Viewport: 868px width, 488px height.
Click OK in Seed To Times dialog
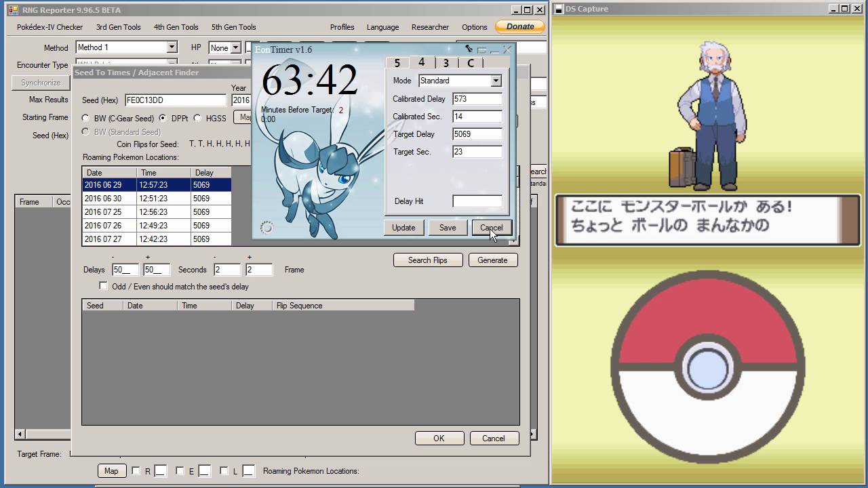point(439,439)
